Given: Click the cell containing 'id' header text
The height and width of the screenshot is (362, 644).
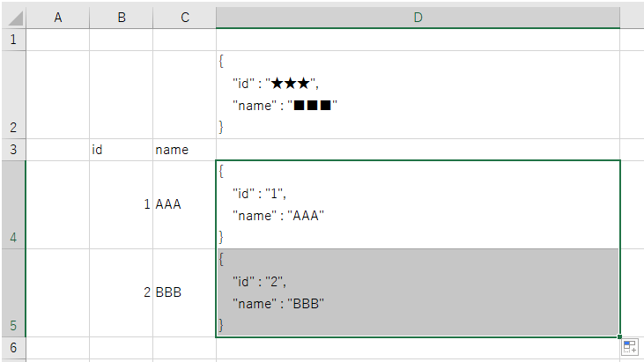Looking at the screenshot, I should [122, 150].
